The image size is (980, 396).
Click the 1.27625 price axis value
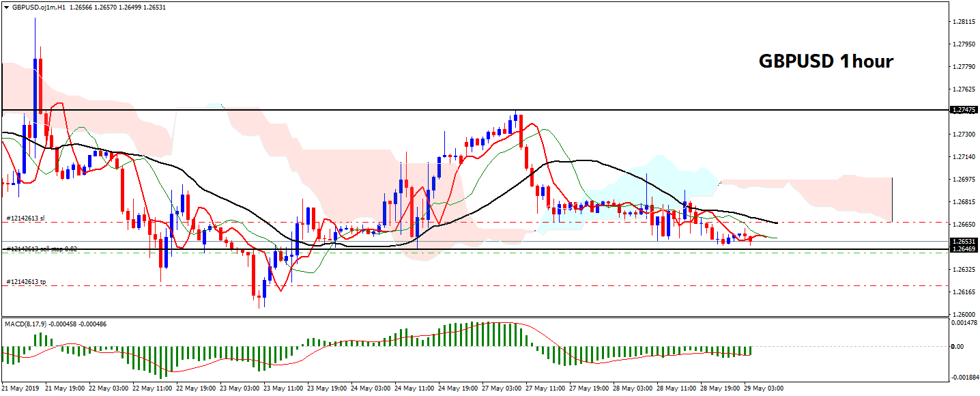click(963, 89)
